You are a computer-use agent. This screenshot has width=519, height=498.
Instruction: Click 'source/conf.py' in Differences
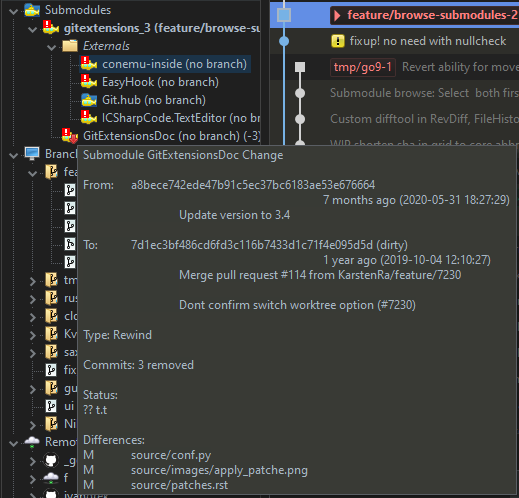pos(171,455)
